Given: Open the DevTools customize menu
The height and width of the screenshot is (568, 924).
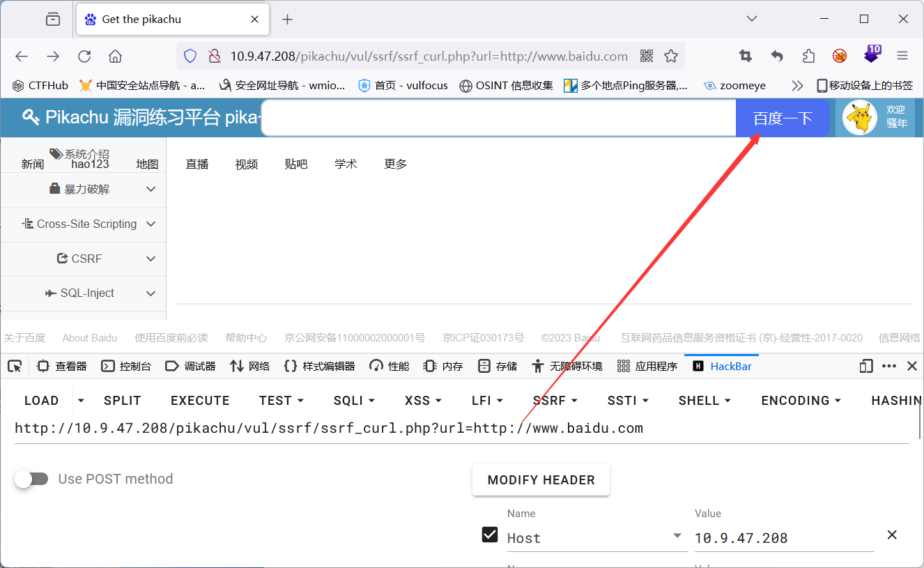Looking at the screenshot, I should point(889,365).
